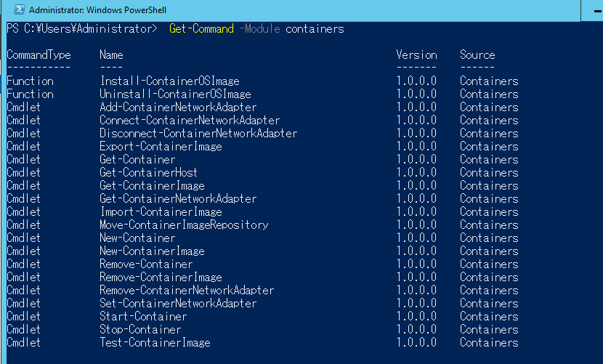Select 'Install-ContainerOSImage' function name
This screenshot has width=603, height=364.
(x=169, y=81)
